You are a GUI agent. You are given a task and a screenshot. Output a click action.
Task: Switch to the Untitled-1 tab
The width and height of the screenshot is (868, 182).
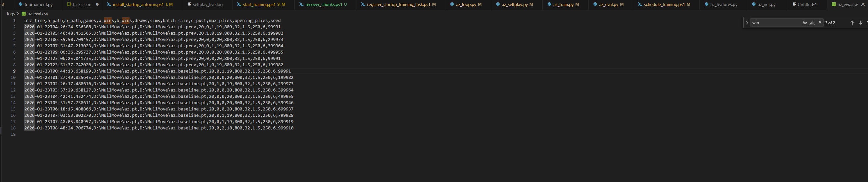tap(807, 4)
